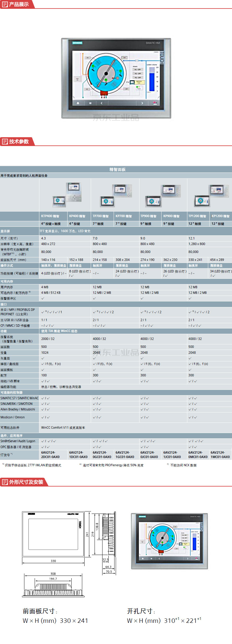Click the checkmark in 画面模板 row under TP900 column
The image size is (232, 644).
(x=142, y=370)
